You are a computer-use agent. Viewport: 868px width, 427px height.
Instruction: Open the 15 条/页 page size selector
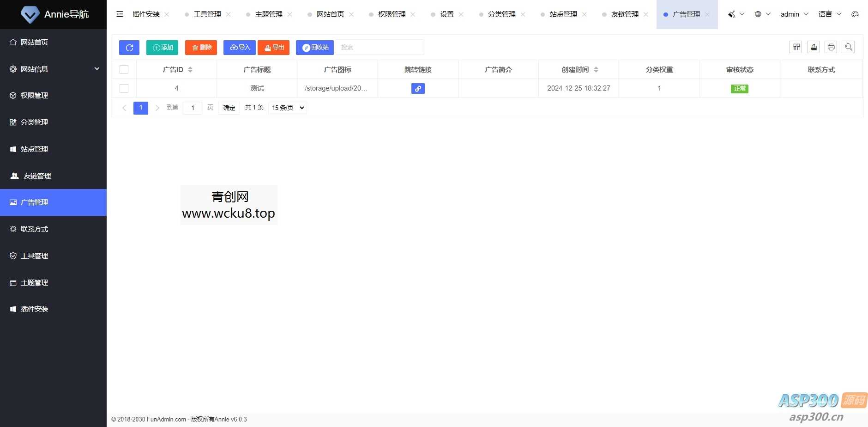coord(287,108)
